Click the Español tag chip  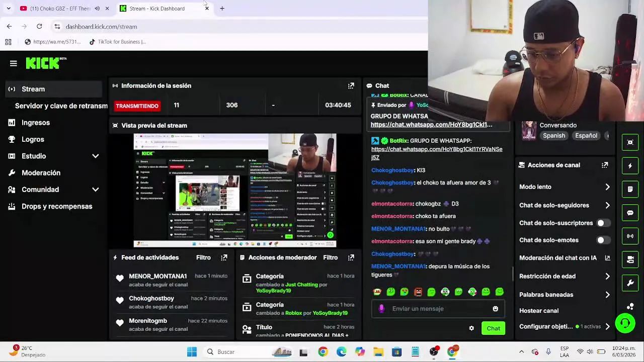click(586, 136)
